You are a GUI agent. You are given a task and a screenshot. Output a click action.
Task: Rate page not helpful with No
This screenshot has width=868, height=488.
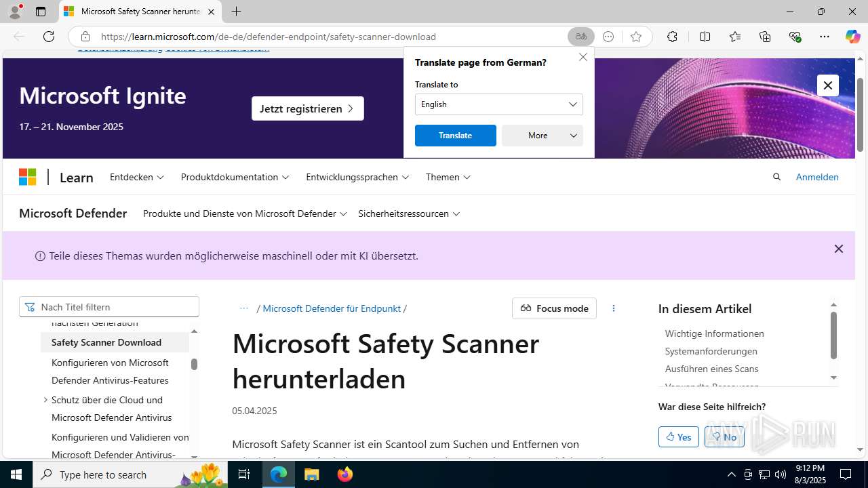pos(724,437)
